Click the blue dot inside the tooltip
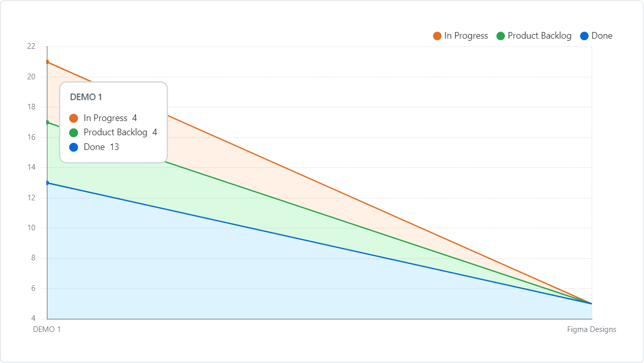 [74, 147]
